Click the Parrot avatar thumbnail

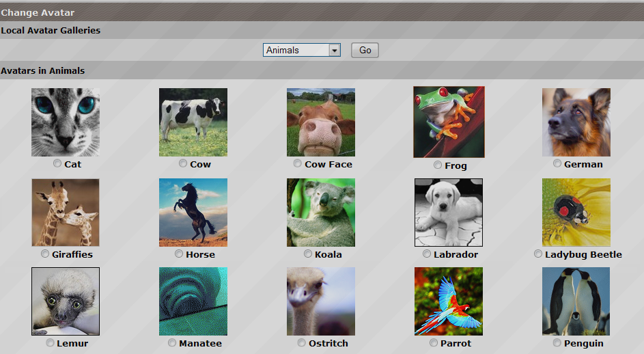click(x=449, y=301)
